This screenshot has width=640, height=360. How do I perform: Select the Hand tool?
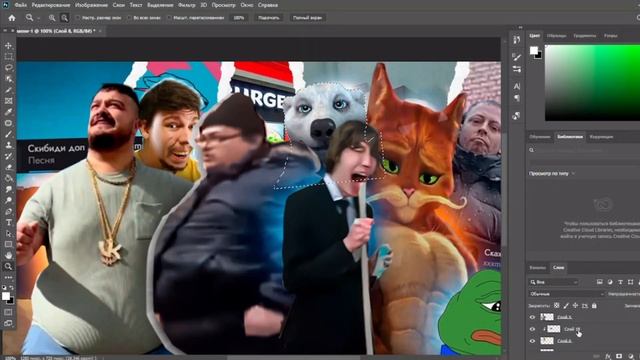click(9, 256)
